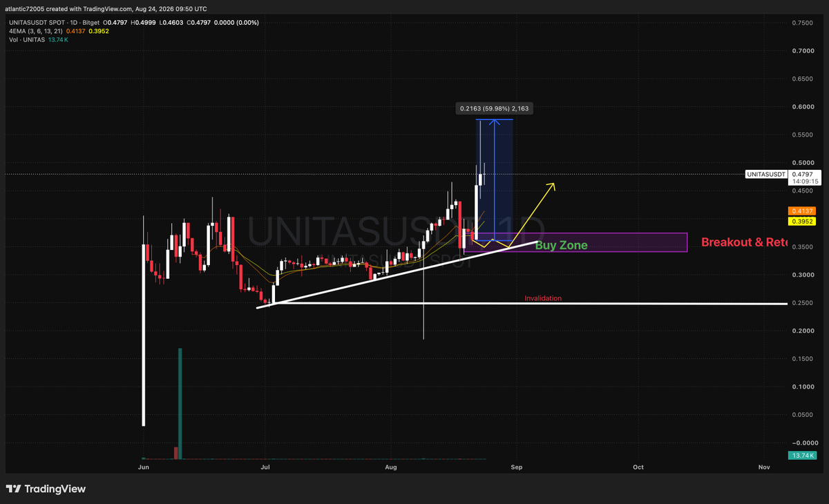Screen dimensions: 829x504
Task: Click the 0.7000 price scale label
Action: click(803, 51)
